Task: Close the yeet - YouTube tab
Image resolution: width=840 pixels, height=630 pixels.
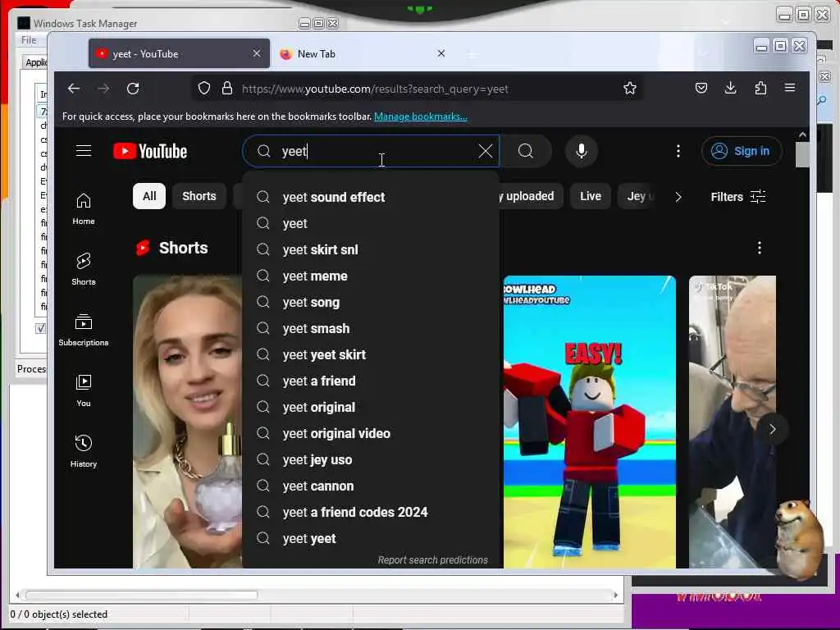Action: click(257, 53)
